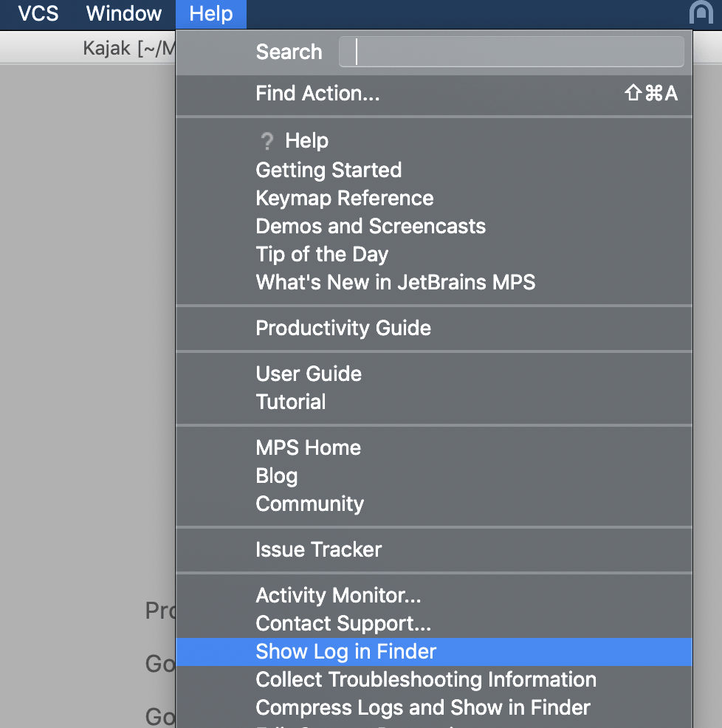Click inside the Search field
This screenshot has height=728, width=722.
click(x=511, y=51)
